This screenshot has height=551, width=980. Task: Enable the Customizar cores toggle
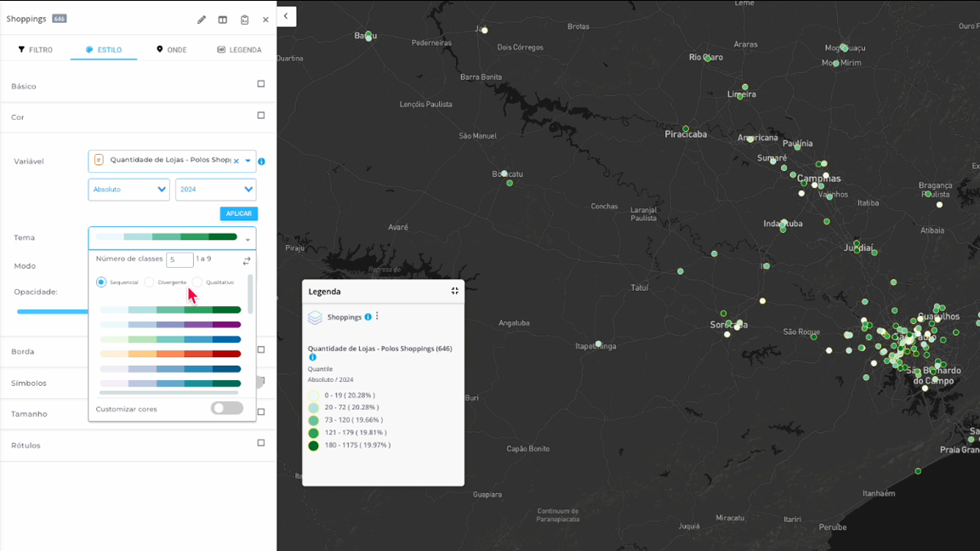pyautogui.click(x=227, y=408)
